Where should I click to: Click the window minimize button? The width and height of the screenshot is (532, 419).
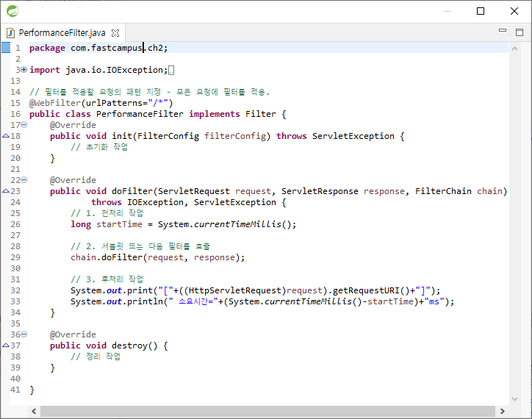coord(447,11)
